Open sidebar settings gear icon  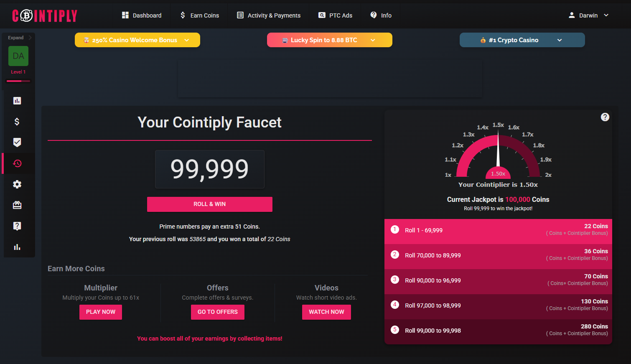17,184
